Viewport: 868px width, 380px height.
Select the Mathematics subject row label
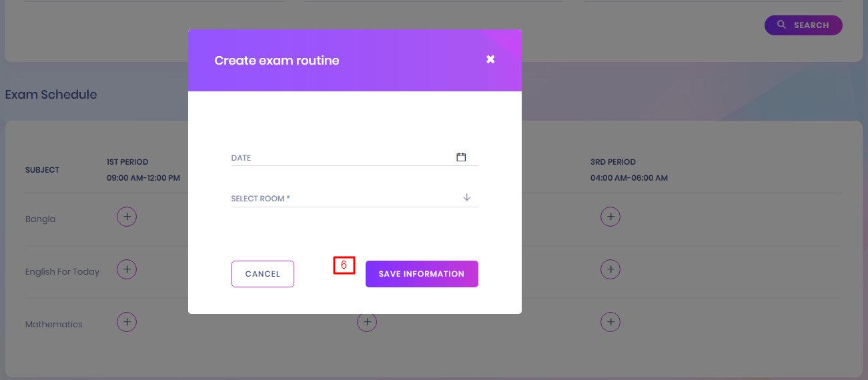click(x=54, y=325)
